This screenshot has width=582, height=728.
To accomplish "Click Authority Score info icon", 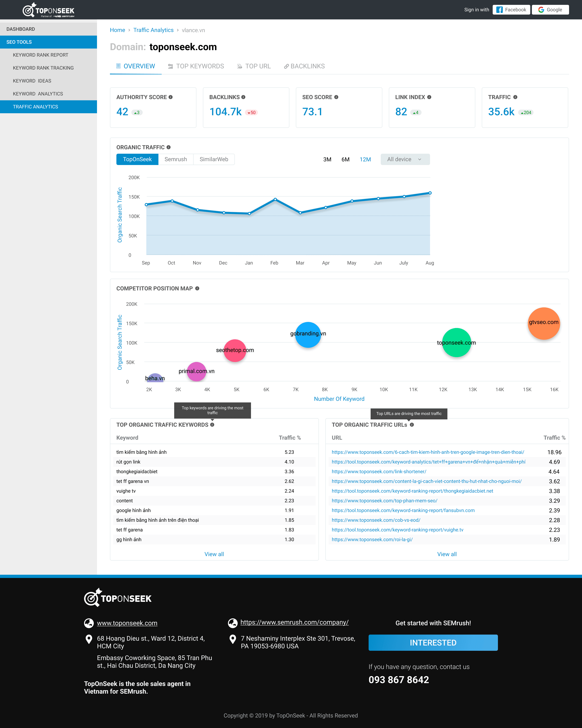I will (x=171, y=97).
